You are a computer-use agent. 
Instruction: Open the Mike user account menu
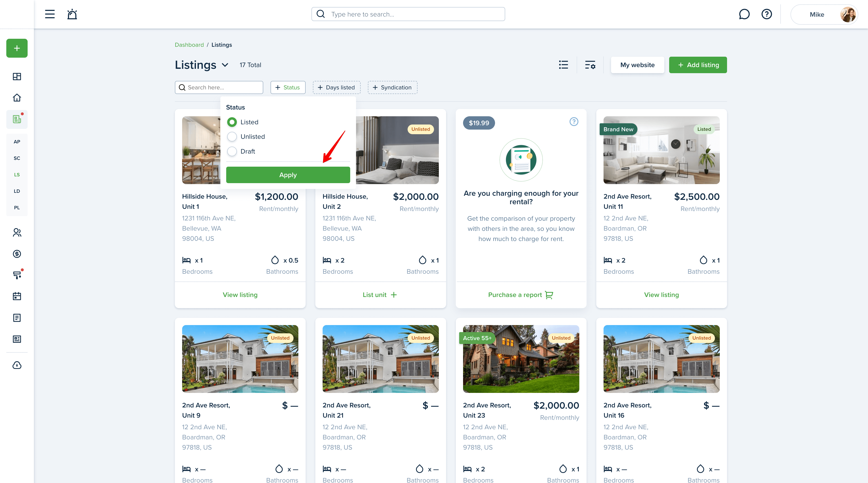coord(824,15)
